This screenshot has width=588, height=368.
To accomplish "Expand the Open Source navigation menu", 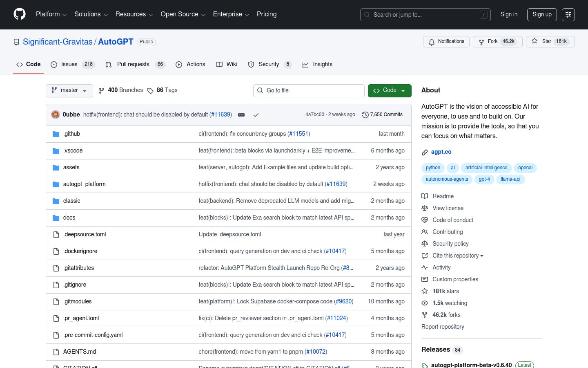I will point(183,14).
